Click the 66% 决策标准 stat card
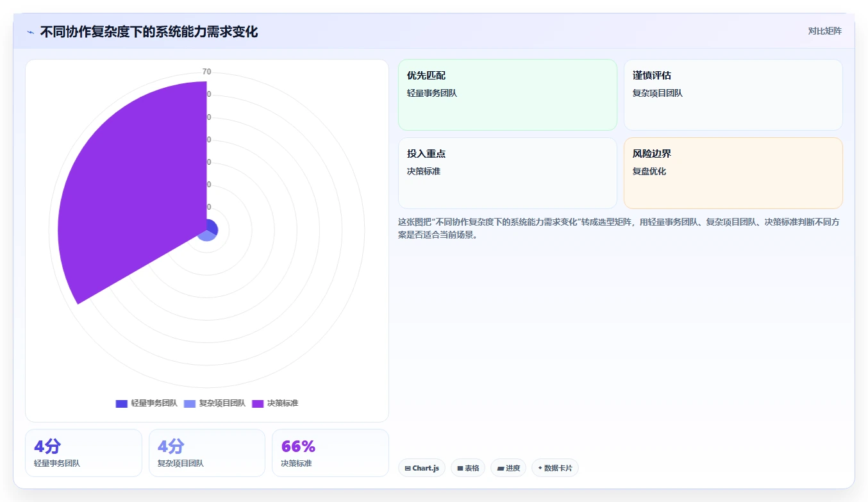868x502 pixels. pos(330,453)
